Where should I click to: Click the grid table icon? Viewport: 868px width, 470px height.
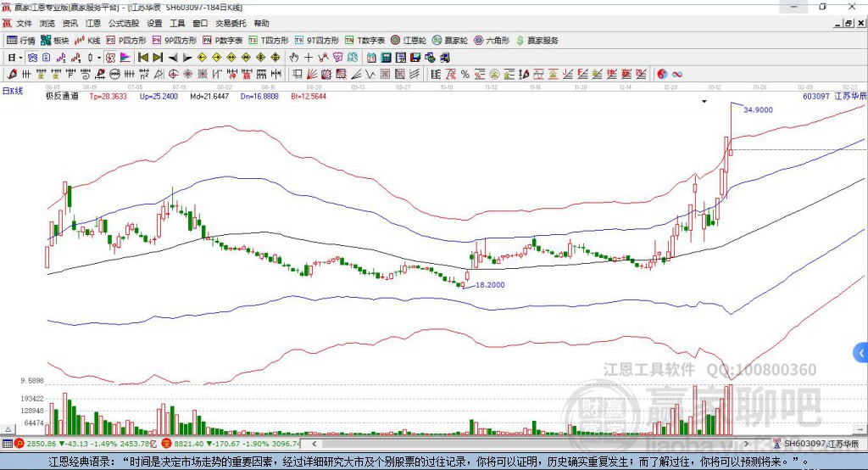(386, 74)
